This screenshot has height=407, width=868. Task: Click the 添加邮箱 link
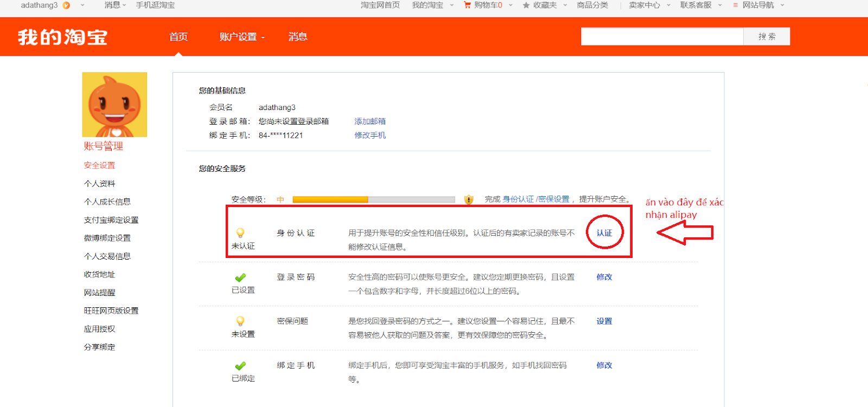pos(370,121)
